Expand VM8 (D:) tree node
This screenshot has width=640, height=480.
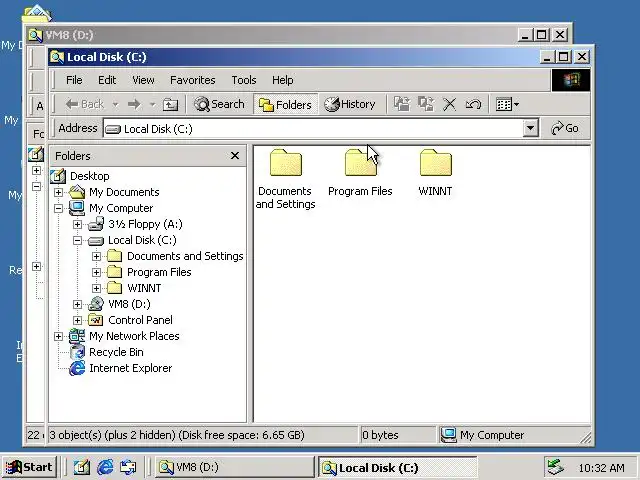pyautogui.click(x=77, y=304)
